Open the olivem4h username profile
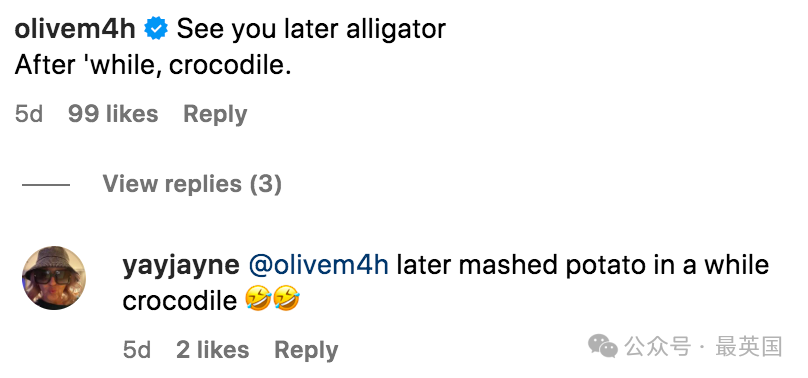The width and height of the screenshot is (808, 378). tap(75, 29)
